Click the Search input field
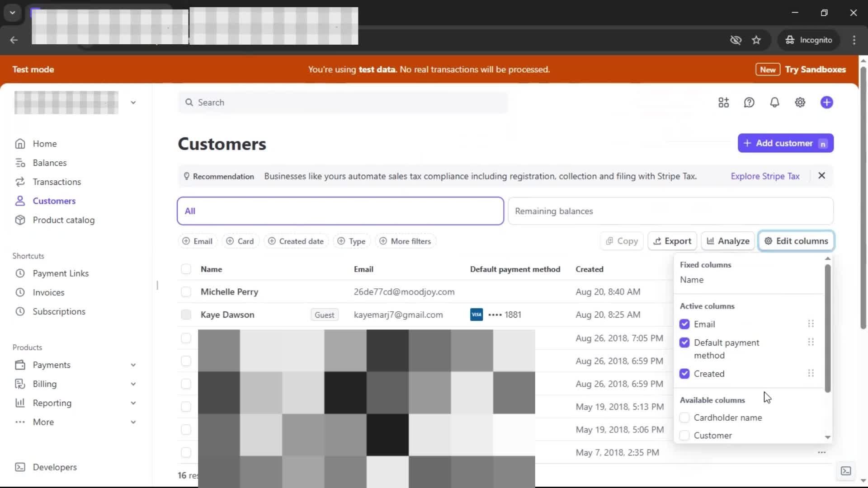This screenshot has height=488, width=868. [343, 103]
